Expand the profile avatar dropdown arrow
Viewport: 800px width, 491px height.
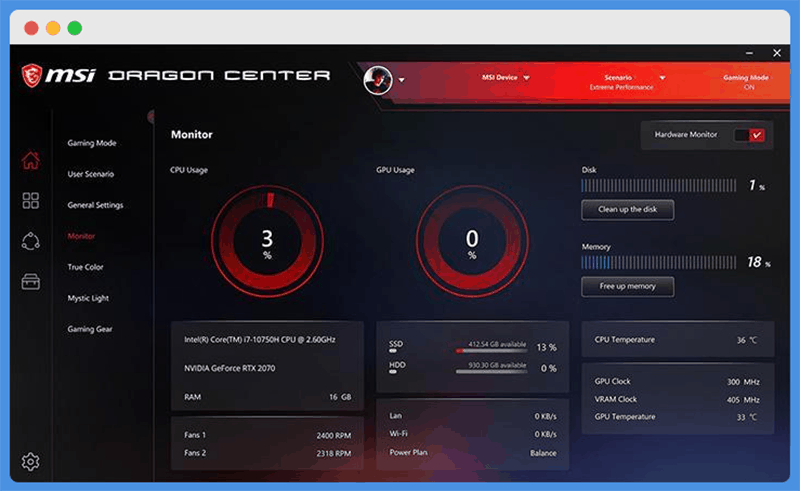click(402, 80)
